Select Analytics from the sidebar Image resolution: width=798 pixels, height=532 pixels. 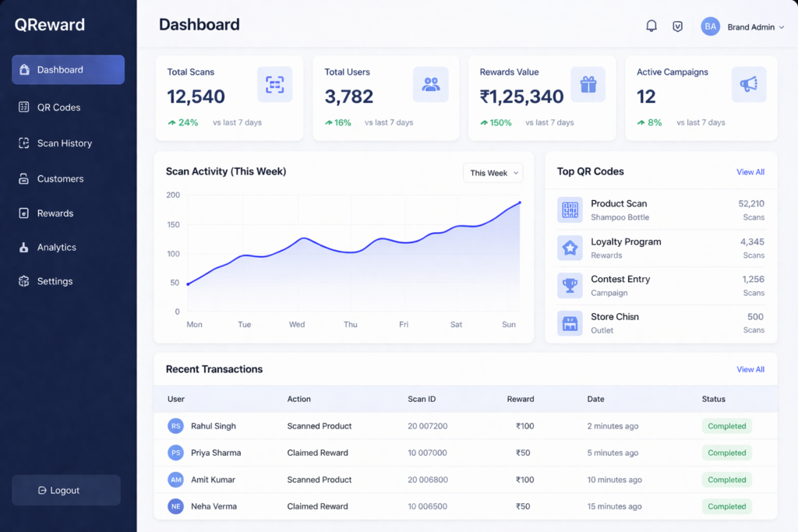point(56,248)
